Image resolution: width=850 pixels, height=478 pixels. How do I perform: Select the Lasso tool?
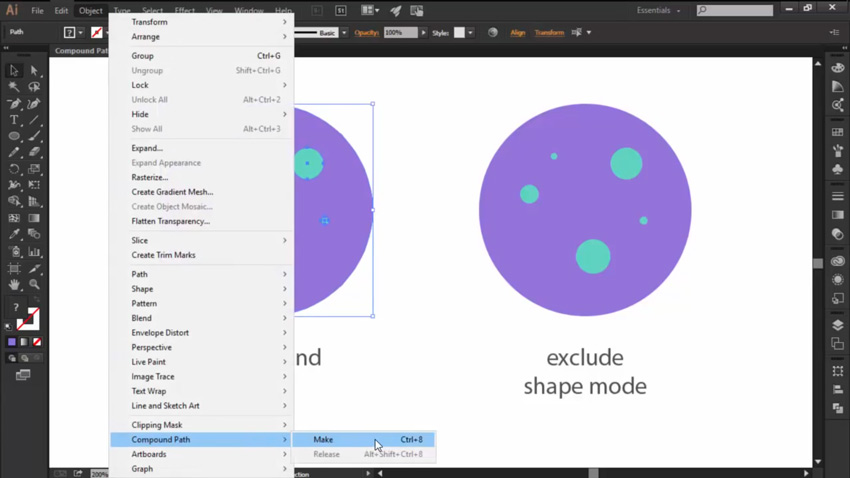pyautogui.click(x=34, y=87)
